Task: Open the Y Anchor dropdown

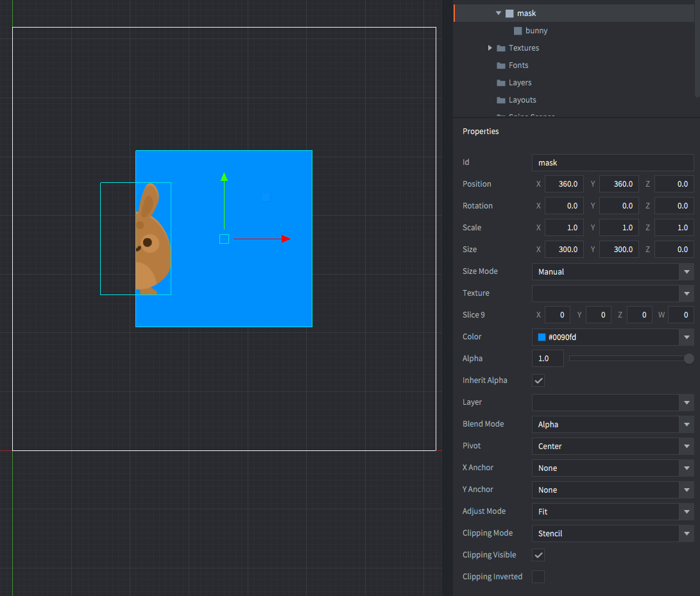Action: pyautogui.click(x=687, y=490)
